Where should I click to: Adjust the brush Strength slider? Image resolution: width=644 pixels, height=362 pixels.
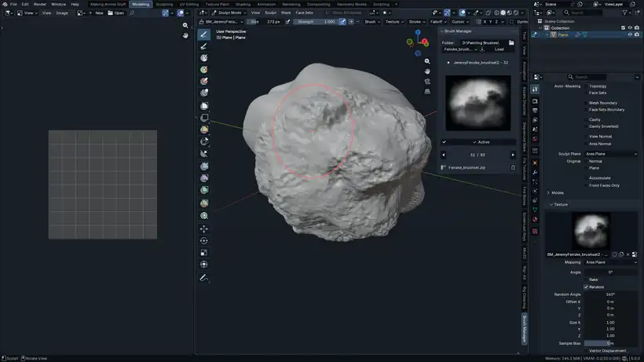pyautogui.click(x=316, y=22)
